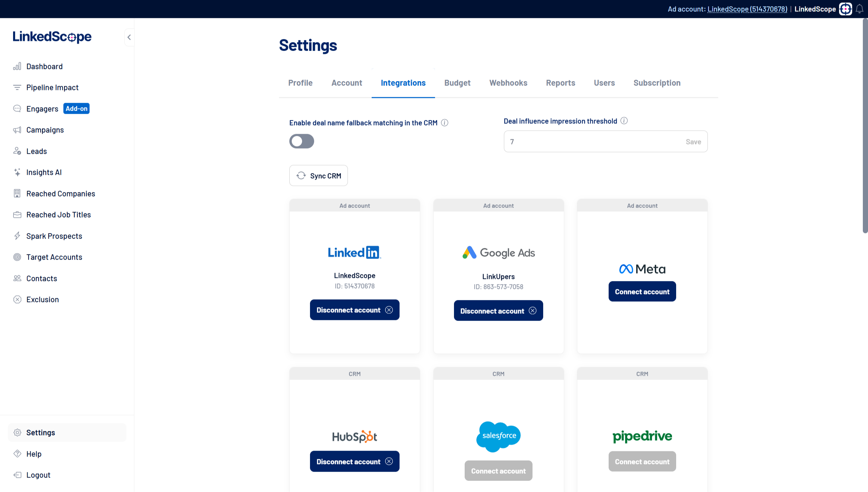Click the Logout arrow icon
The height and width of the screenshot is (492, 868).
[x=17, y=475]
